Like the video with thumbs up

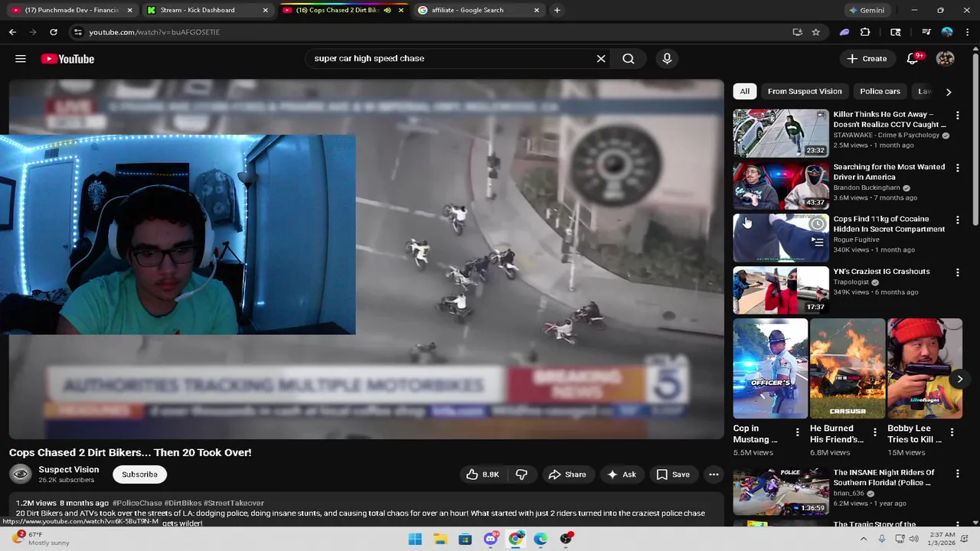tap(482, 474)
